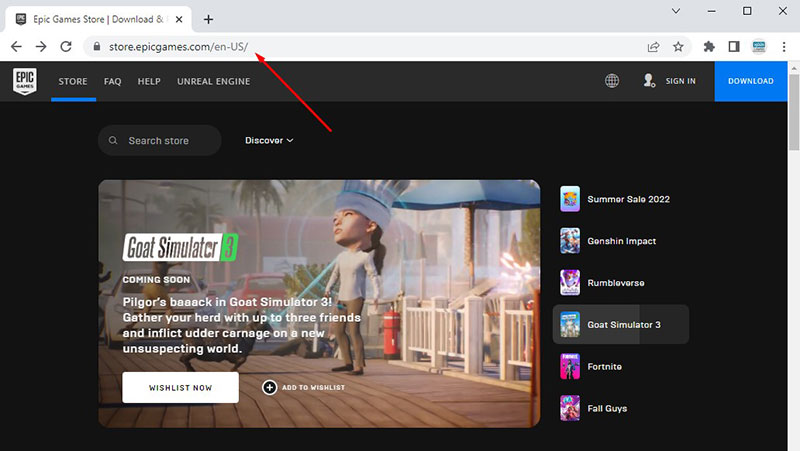Bookmark this page with star icon
The image size is (800, 451).
tap(678, 47)
